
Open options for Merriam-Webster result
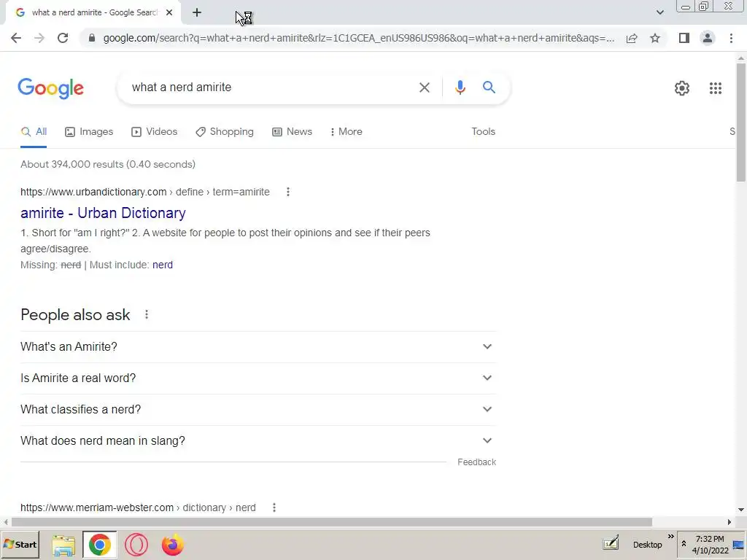tap(274, 507)
